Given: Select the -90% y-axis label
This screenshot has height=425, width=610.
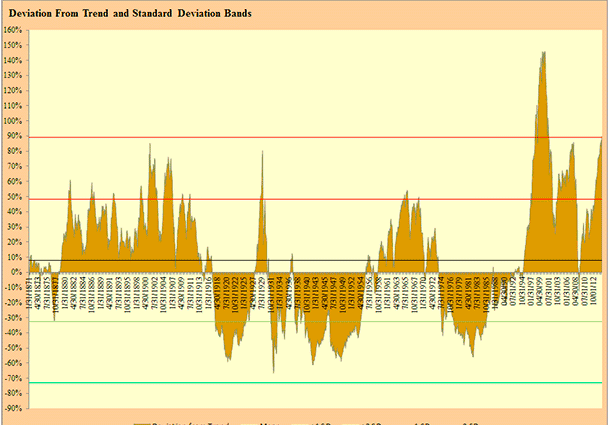Looking at the screenshot, I should coord(13,409).
